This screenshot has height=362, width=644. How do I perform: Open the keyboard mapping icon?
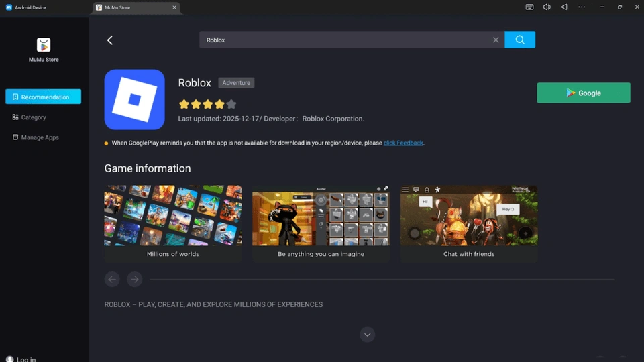[x=530, y=7]
